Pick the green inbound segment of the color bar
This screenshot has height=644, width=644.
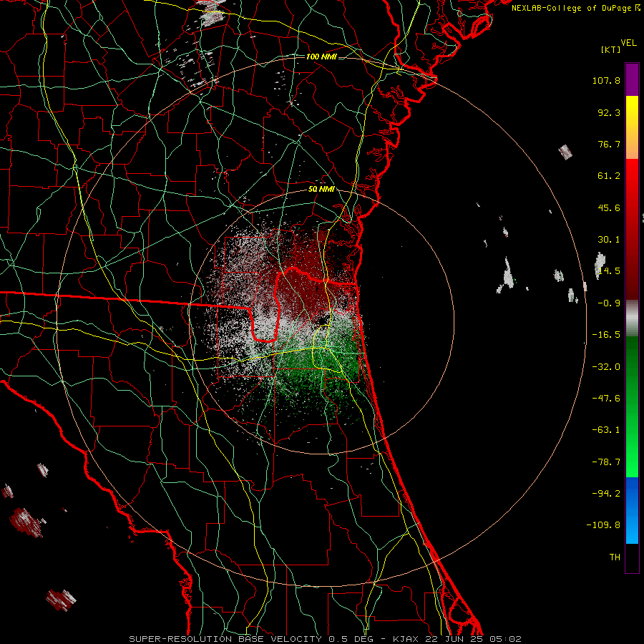tap(632, 406)
